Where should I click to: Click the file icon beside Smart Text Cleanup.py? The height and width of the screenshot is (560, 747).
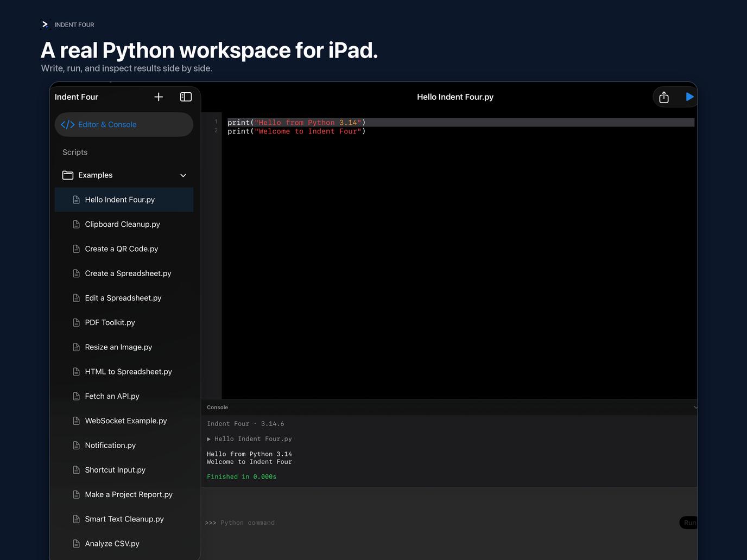point(76,519)
